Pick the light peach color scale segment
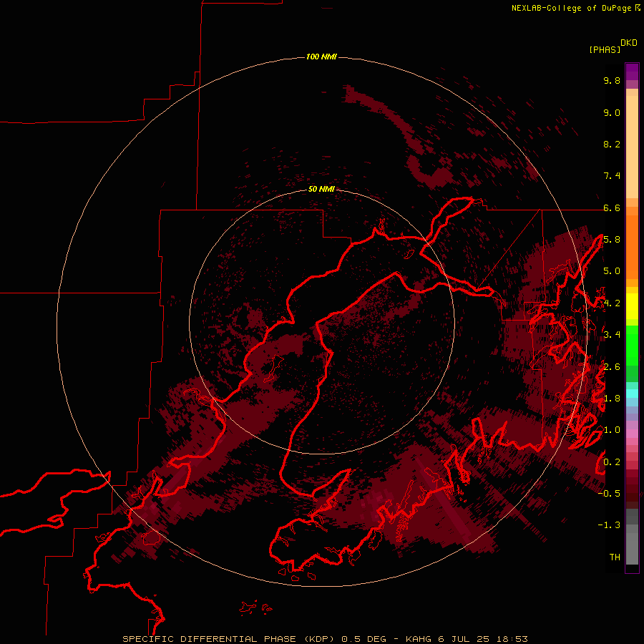This screenshot has width=644, height=644. pos(632,147)
